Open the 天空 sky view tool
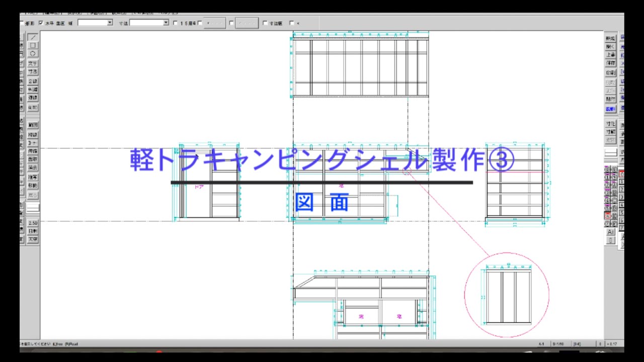 [x=33, y=239]
